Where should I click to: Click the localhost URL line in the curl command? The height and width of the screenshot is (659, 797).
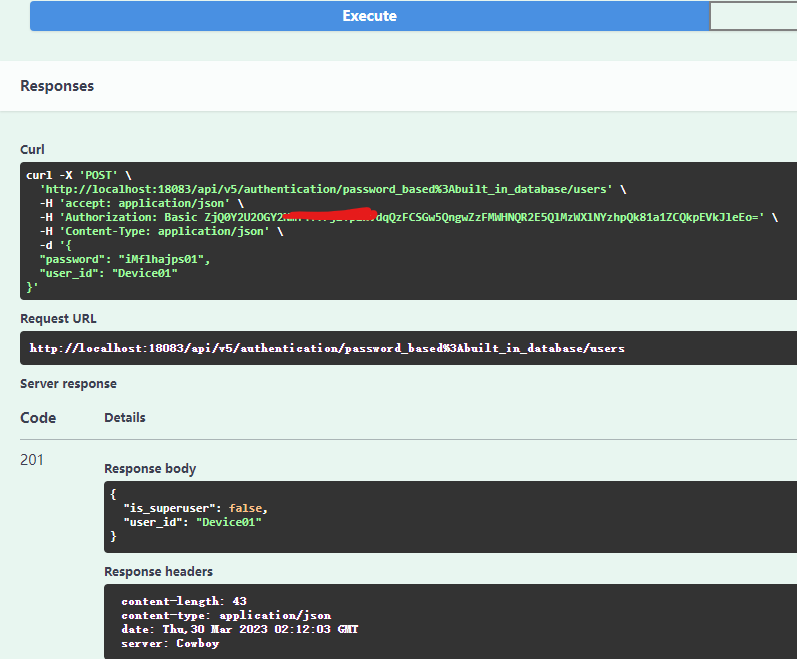[x=333, y=189]
